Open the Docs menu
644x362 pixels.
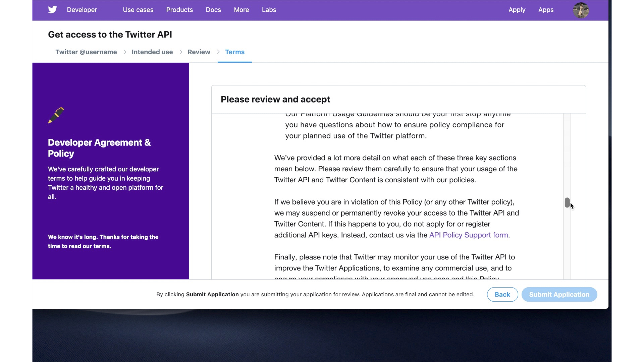[x=213, y=10]
